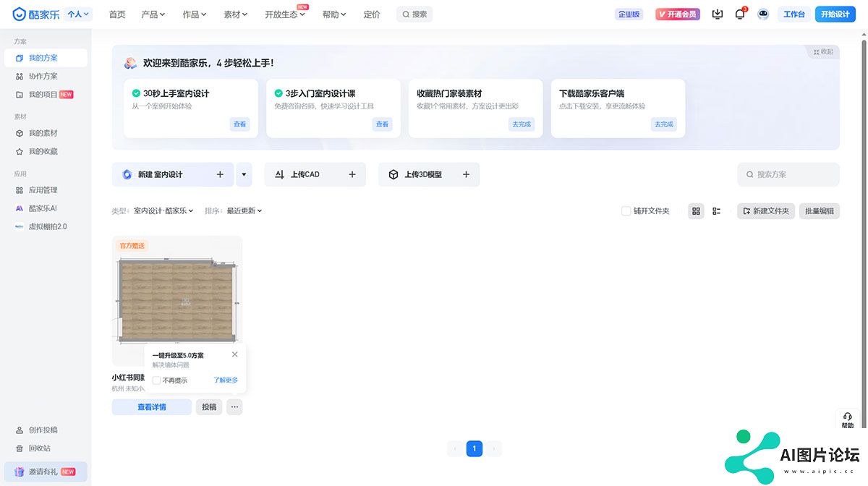The height and width of the screenshot is (486, 868).
Task: Click the 搜索方案 input field
Action: [788, 174]
